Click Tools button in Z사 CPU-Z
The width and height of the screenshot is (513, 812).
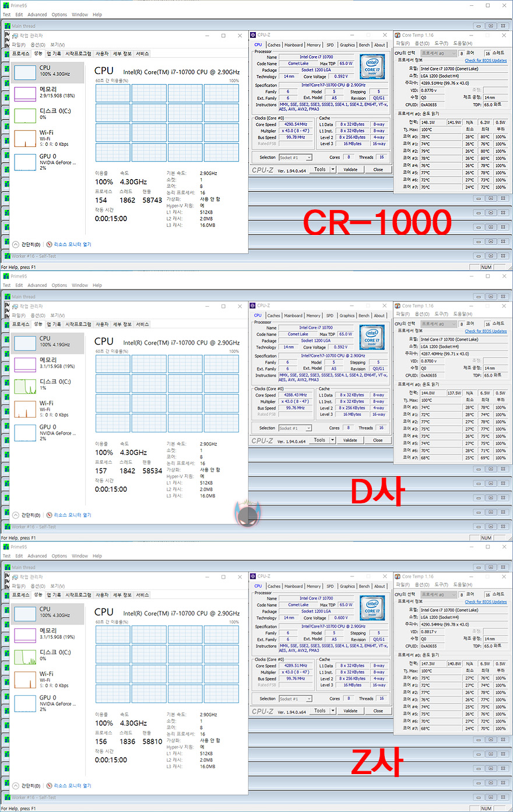point(320,710)
